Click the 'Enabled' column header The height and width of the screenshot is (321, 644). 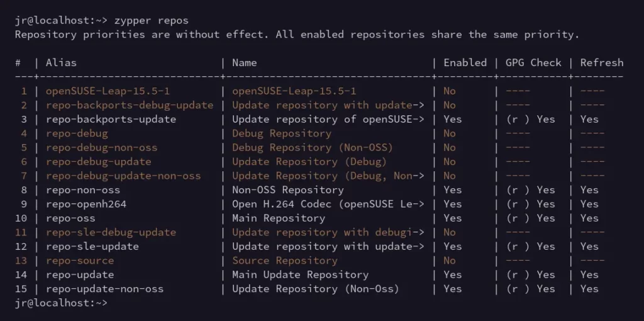tap(465, 63)
